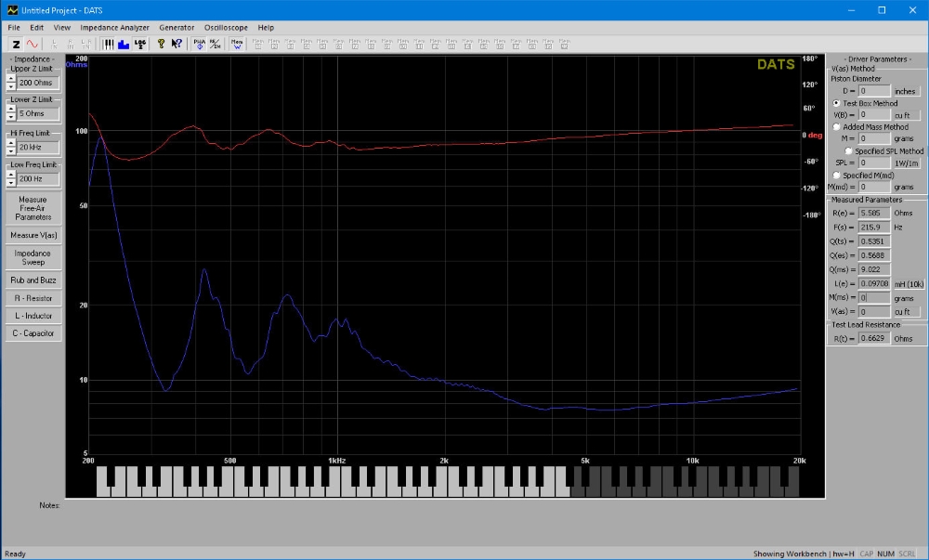Image resolution: width=929 pixels, height=560 pixels.
Task: Raise Low Freq Limit with up arrow
Action: click(10, 175)
